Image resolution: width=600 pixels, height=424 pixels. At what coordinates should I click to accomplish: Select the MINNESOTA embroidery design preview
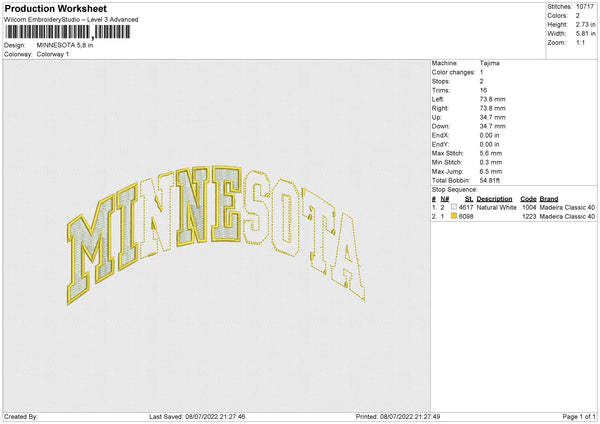(x=216, y=235)
